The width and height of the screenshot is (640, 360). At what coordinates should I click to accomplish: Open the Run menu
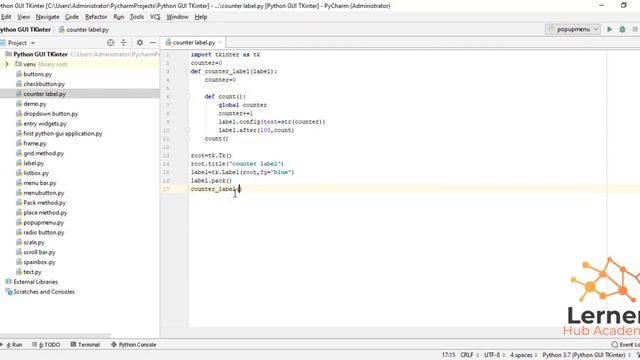coord(119,17)
